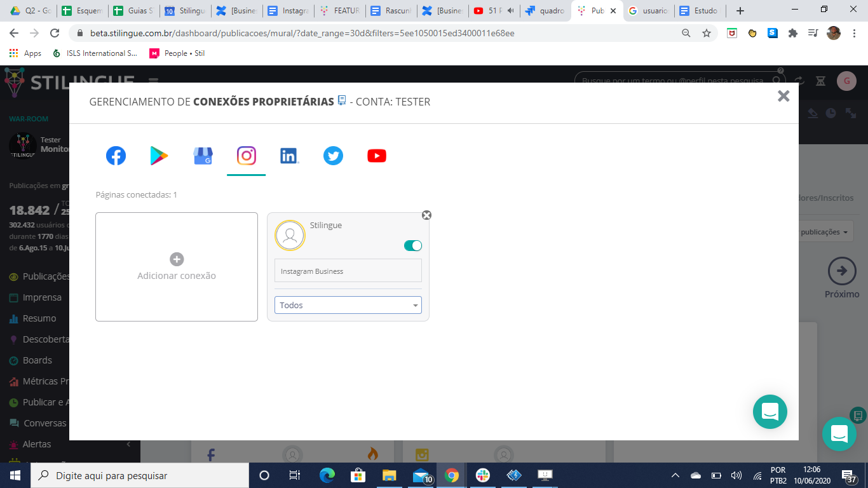The height and width of the screenshot is (488, 868).
Task: Switch to the FEATUR browser tab
Action: pos(340,11)
